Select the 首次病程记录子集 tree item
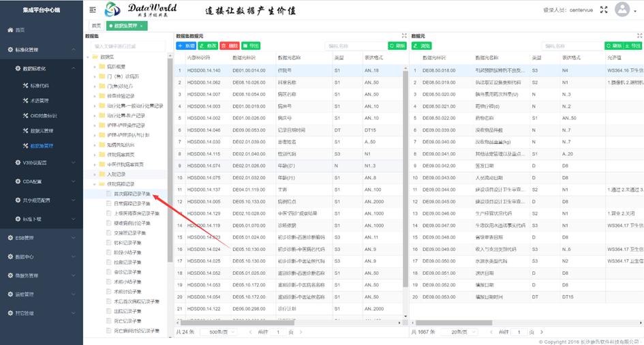Image resolution: width=644 pixels, height=345 pixels. [x=132, y=194]
